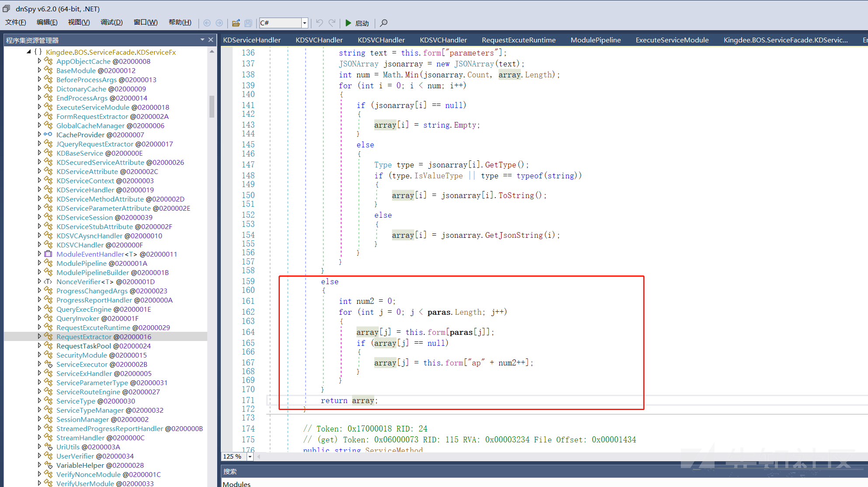Image resolution: width=868 pixels, height=487 pixels.
Task: Click the JSONArray type link on line 137
Action: click(x=359, y=64)
